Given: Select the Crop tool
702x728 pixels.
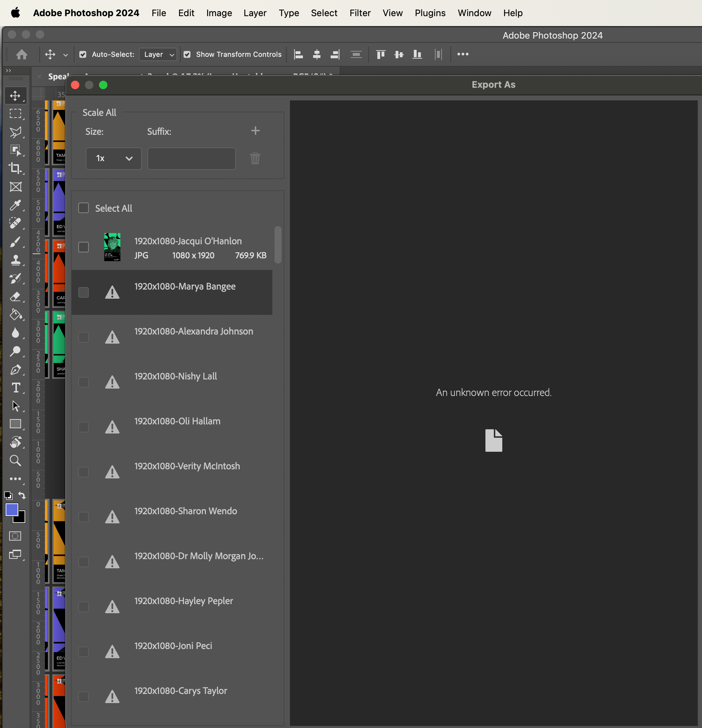Looking at the screenshot, I should coord(15,168).
